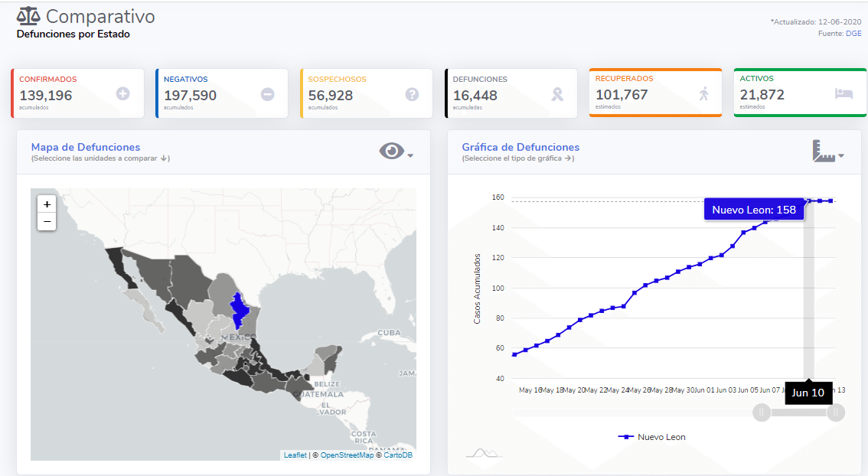Click the left handle of date range slider

(762, 413)
